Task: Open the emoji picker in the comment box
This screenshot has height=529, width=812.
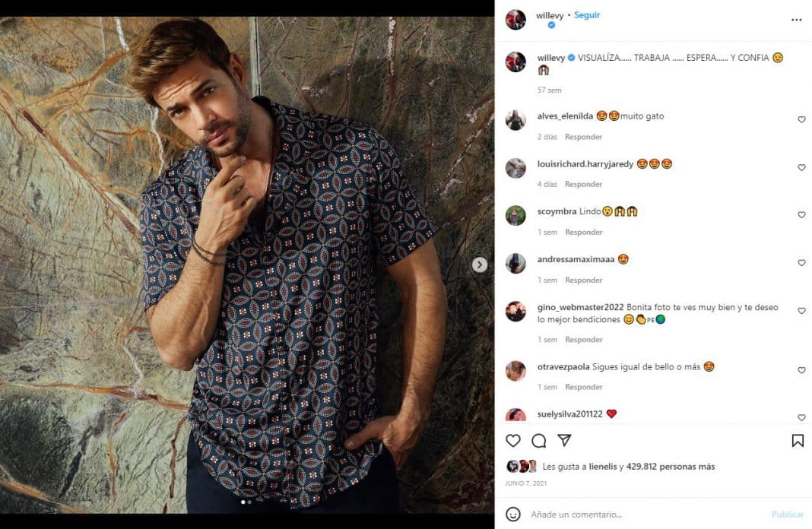Action: click(512, 514)
